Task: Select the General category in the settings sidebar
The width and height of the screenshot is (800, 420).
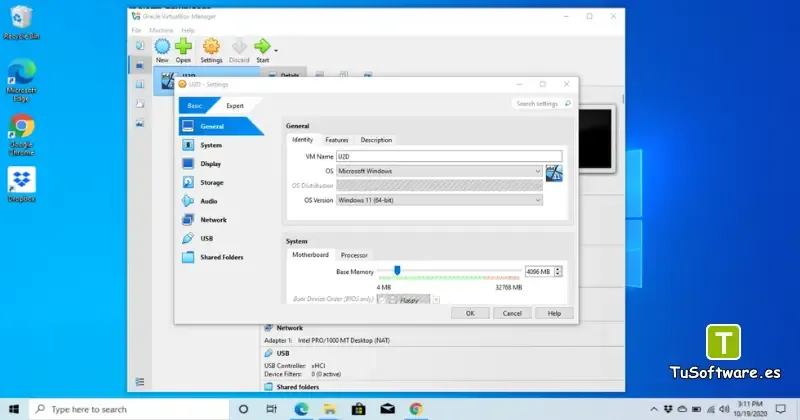Action: coord(221,126)
